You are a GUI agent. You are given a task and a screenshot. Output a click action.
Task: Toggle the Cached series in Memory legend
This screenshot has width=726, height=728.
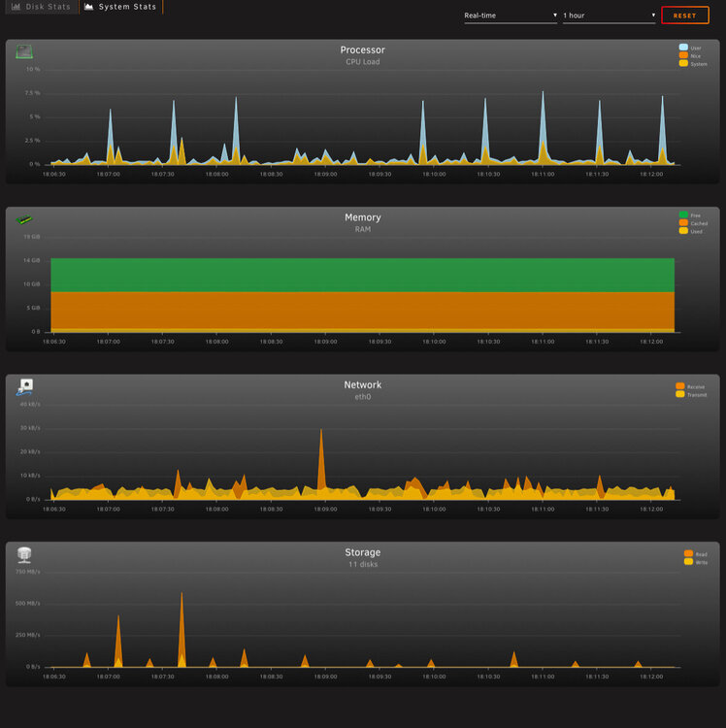click(x=694, y=223)
